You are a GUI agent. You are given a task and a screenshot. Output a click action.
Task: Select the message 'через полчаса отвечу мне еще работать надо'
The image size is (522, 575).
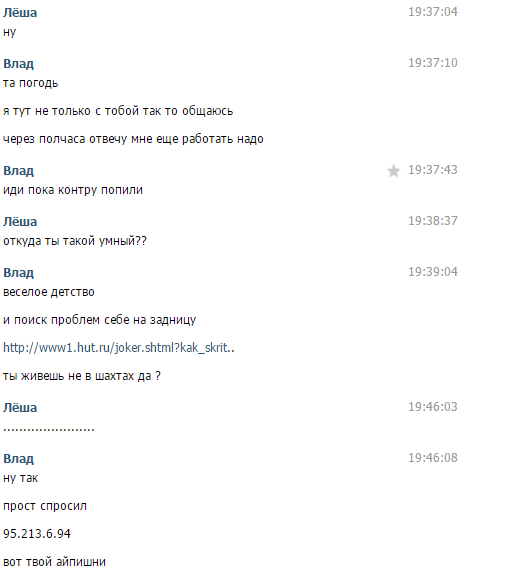tap(133, 139)
